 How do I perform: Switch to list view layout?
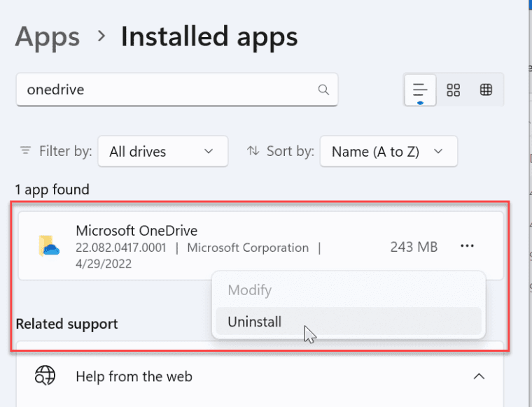[420, 90]
